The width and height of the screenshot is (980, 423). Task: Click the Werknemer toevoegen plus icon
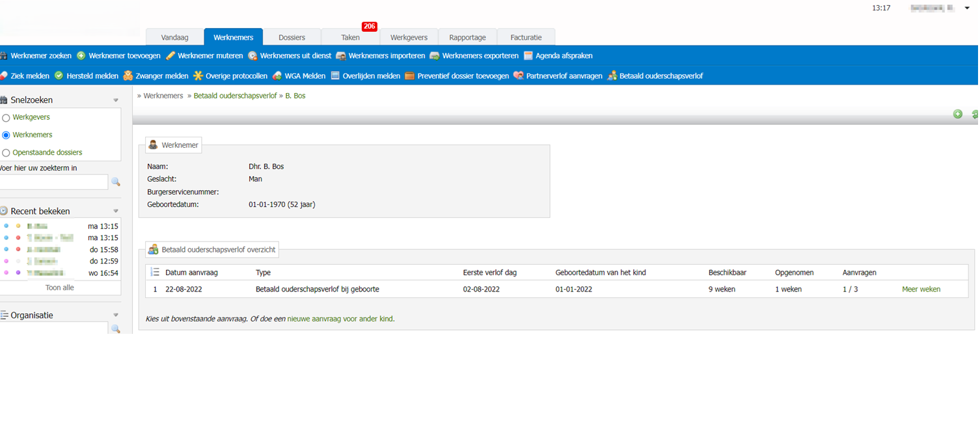pos(81,56)
